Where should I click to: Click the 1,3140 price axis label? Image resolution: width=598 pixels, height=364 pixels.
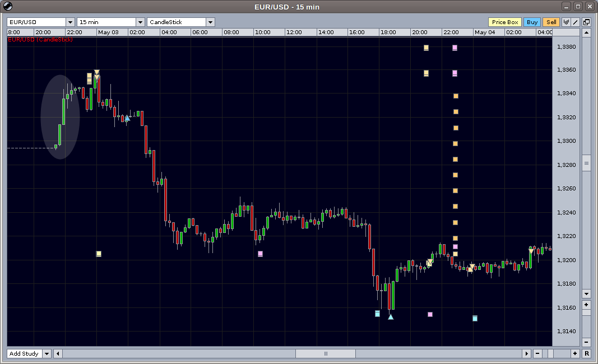[x=567, y=331]
